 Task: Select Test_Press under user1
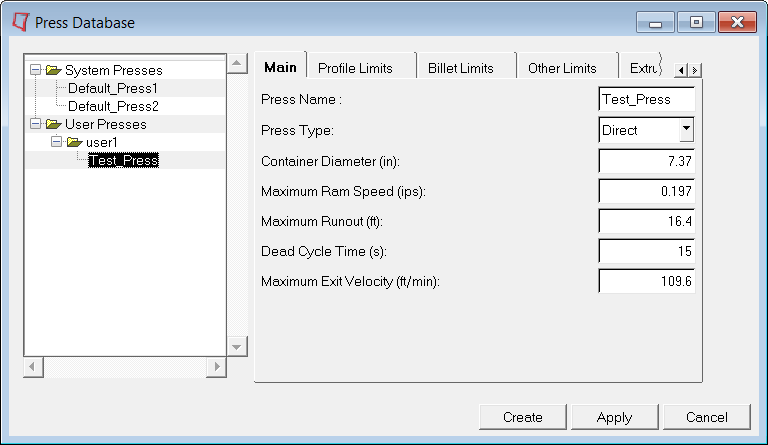point(123,160)
